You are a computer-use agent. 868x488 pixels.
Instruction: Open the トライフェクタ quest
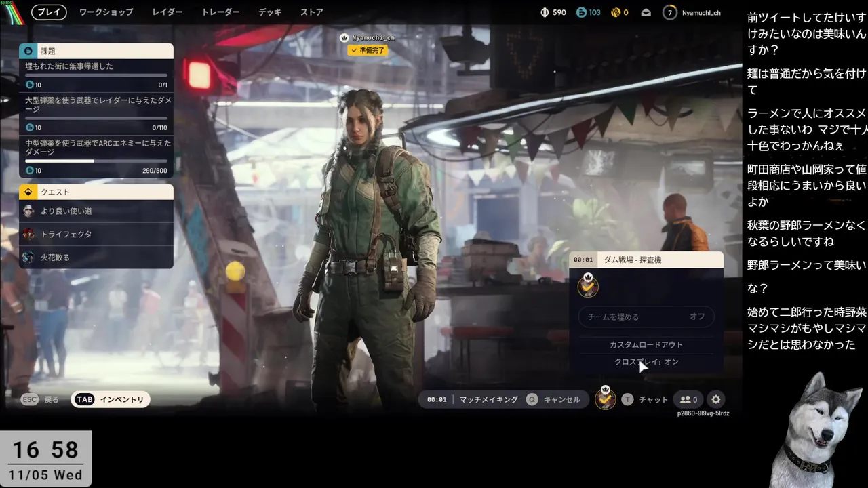(96, 234)
